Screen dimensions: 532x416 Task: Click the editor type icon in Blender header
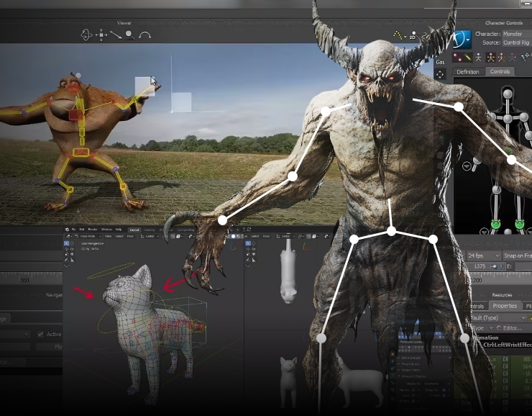(68, 236)
